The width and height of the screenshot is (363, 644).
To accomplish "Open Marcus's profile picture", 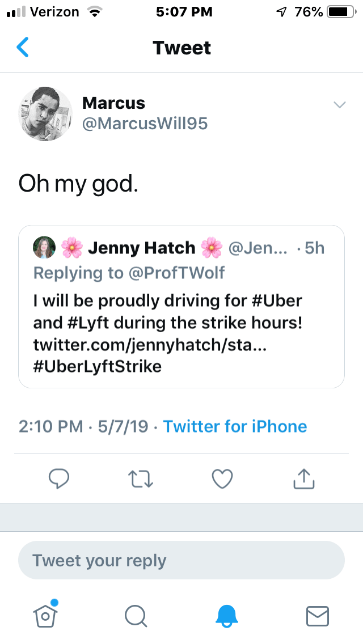I will click(x=46, y=113).
